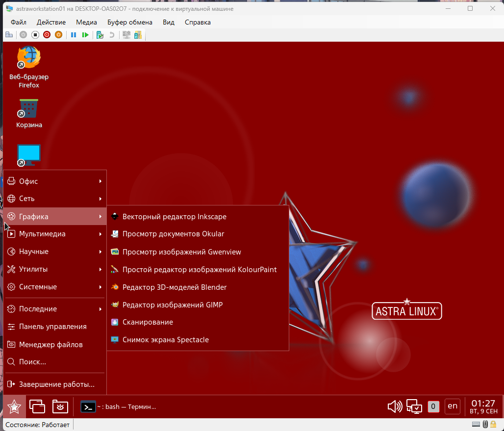504x431 pixels.
Task: Expand the Мультимедиа submenu
Action: click(55, 234)
